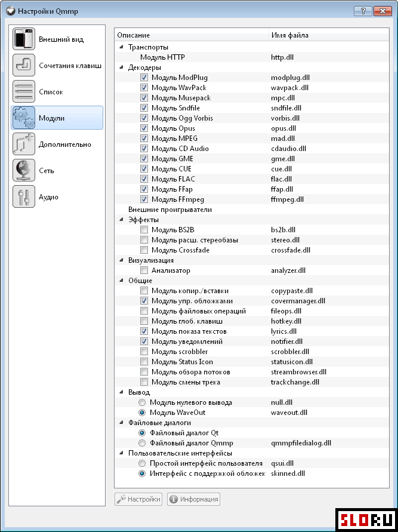Click the Информация button
398x532 pixels.
tap(193, 499)
